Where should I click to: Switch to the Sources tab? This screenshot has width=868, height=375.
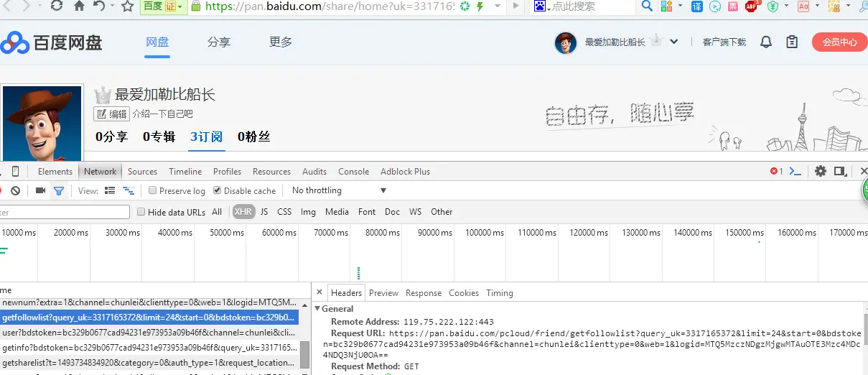coord(142,172)
